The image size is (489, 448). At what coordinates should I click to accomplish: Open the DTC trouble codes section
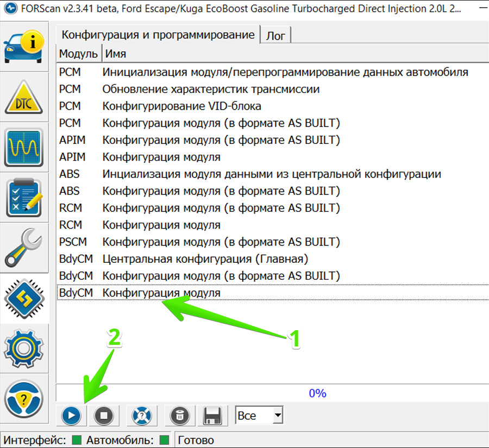tap(24, 97)
